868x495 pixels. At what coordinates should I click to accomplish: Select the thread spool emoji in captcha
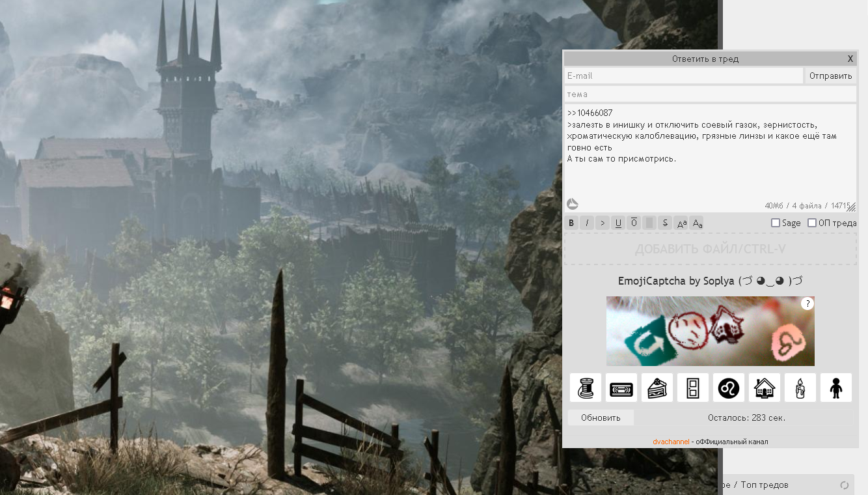click(x=586, y=388)
